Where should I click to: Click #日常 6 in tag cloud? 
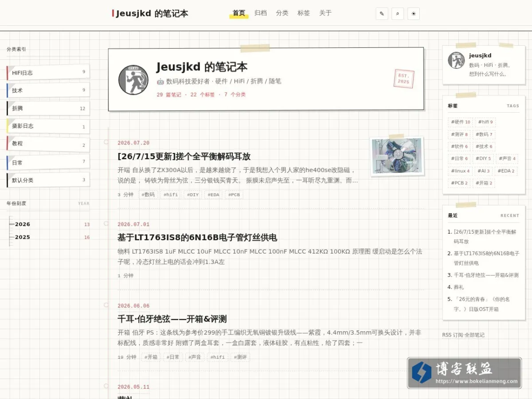pos(459,159)
